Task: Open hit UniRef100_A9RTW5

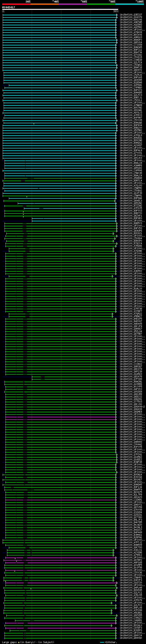Action: [131, 22]
